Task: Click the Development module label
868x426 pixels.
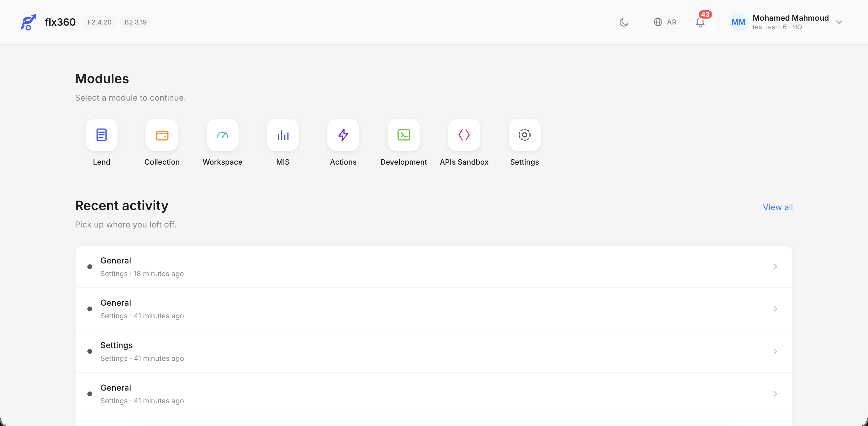Action: click(404, 162)
